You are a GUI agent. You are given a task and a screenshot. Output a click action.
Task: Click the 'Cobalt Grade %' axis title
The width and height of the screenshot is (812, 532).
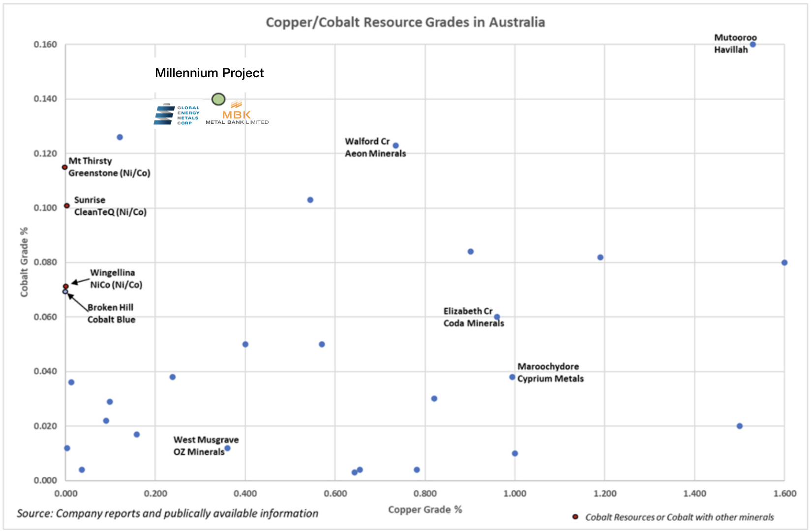click(24, 262)
